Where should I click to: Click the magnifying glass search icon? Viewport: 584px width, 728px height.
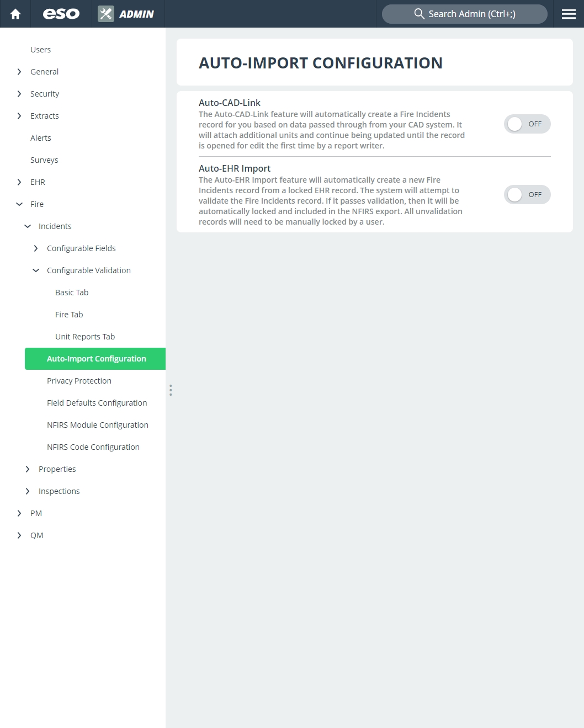420,14
